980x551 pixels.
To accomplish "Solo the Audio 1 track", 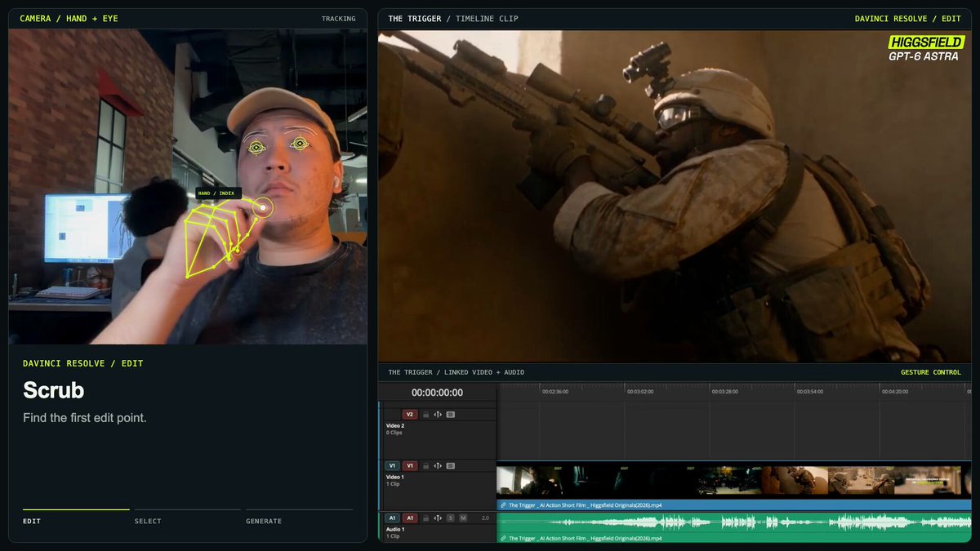I will 451,518.
